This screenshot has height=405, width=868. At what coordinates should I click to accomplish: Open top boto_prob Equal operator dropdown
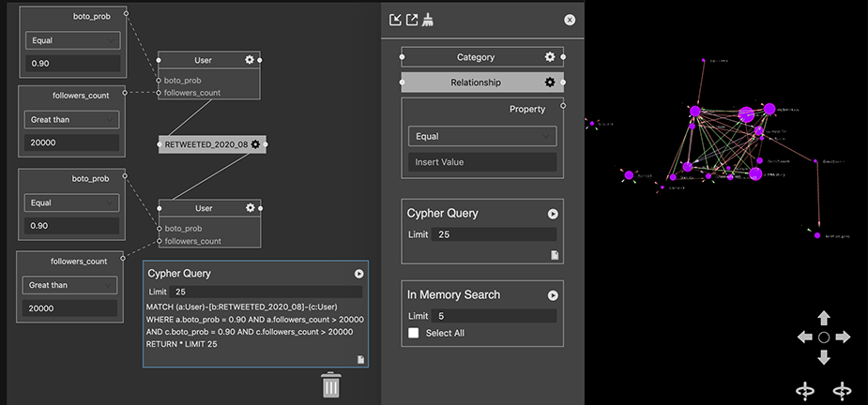coord(71,40)
